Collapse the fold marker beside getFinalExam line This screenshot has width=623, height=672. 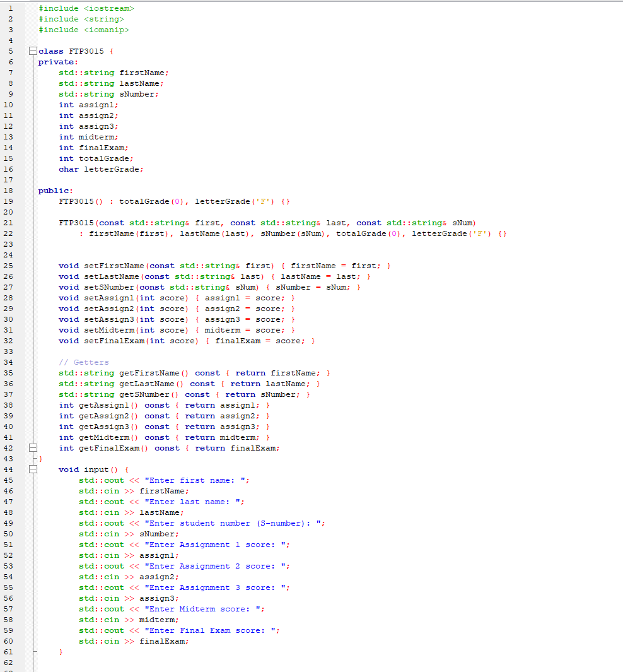33,448
